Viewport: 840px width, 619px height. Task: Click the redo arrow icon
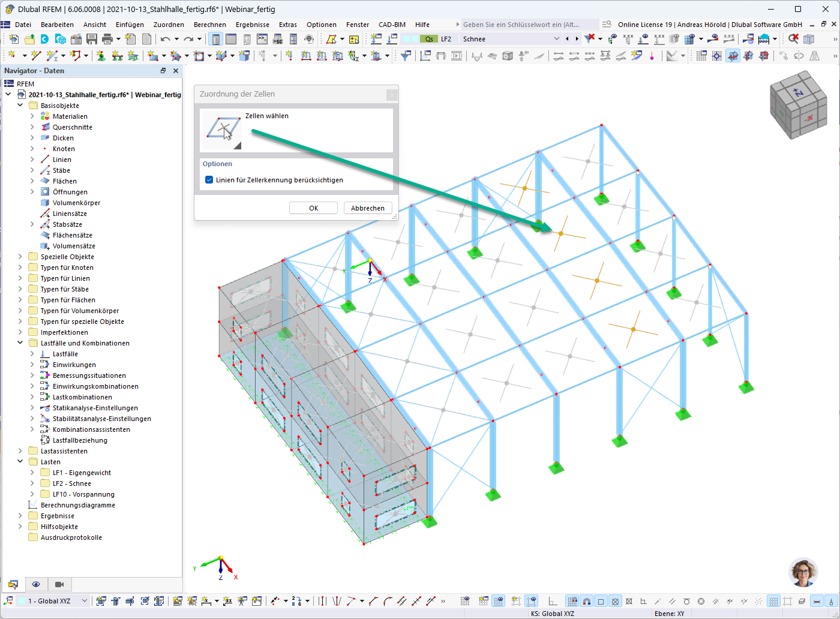pos(188,39)
